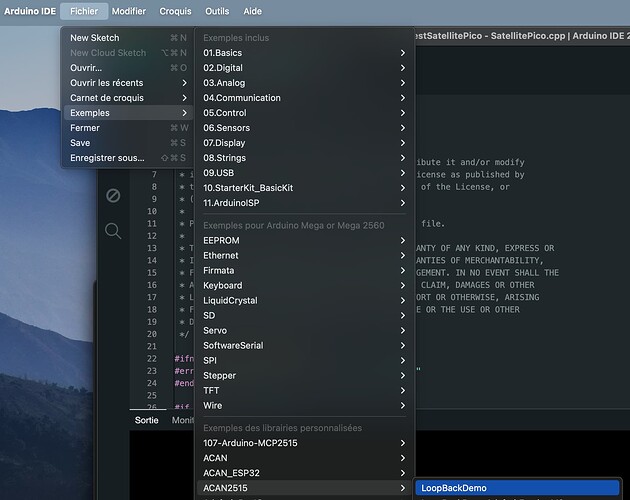Image resolution: width=630 pixels, height=500 pixels.
Task: Open ACAN_ESP32 examples submenu
Action: (x=305, y=473)
